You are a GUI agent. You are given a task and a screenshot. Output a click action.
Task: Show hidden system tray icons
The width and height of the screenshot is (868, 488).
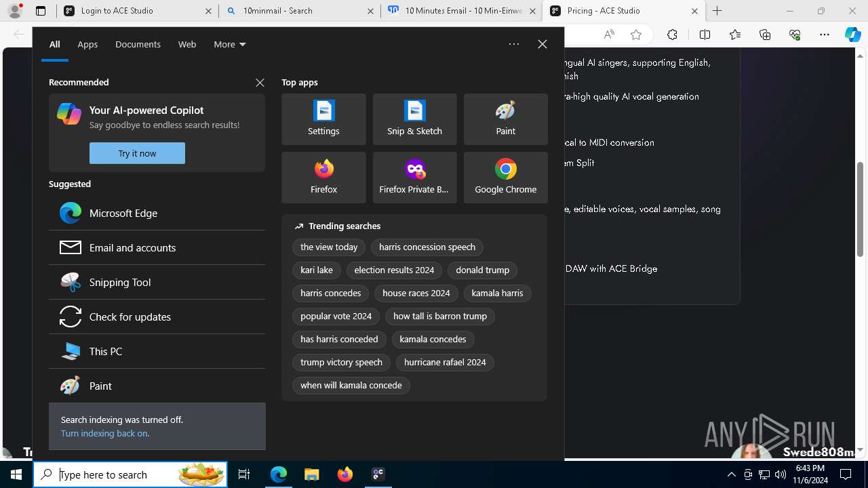pos(731,474)
